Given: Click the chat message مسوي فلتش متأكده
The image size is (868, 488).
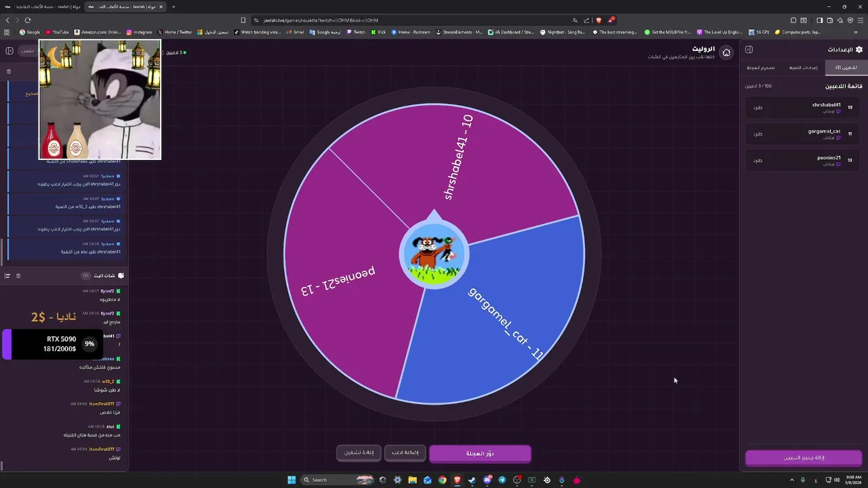Looking at the screenshot, I should click(100, 367).
